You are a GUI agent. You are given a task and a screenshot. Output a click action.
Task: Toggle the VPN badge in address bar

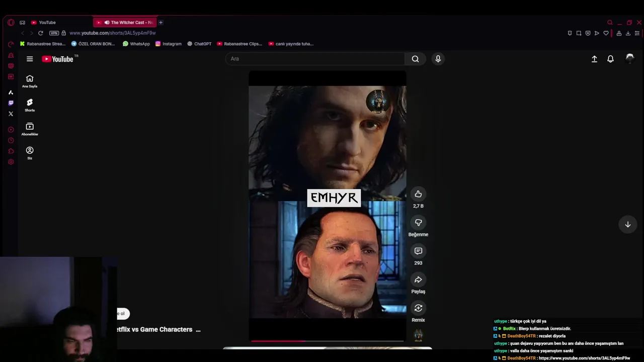(54, 33)
